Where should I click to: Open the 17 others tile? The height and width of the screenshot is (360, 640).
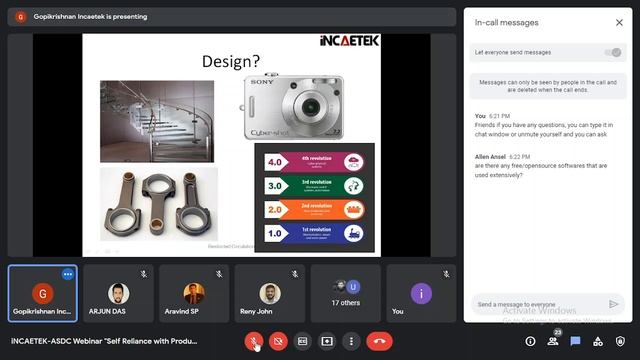346,293
